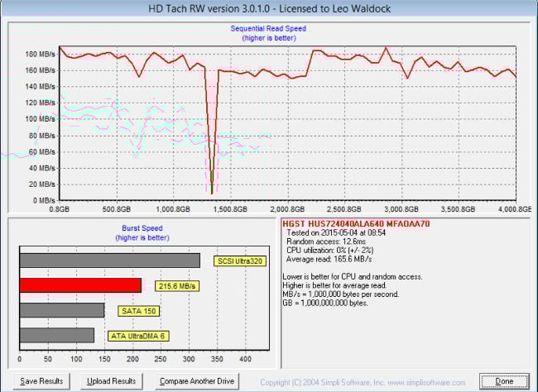Click the SATA 150 label
This screenshot has height=392, width=538.
pos(138,311)
